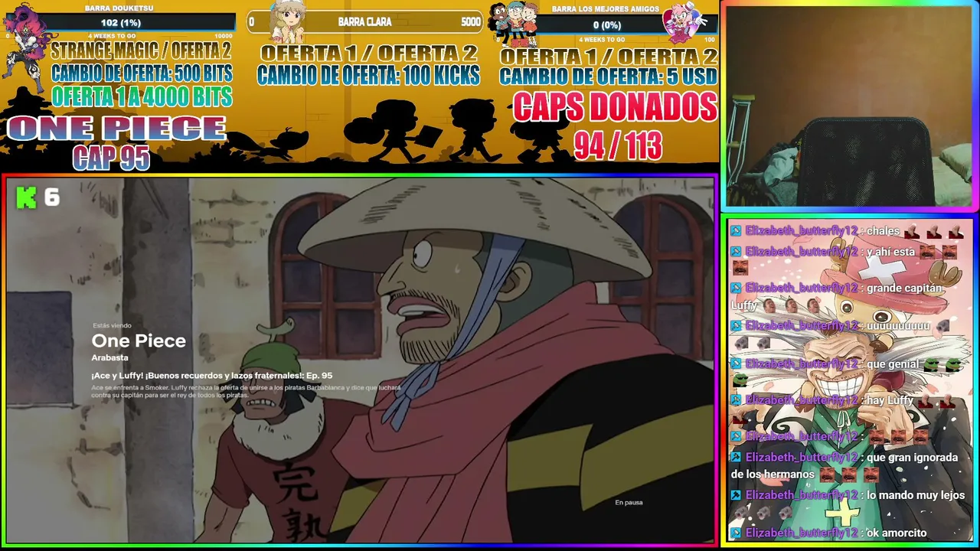Click the 'BARRA LOS MEJORES AMIGOS' bar label
Image resolution: width=980 pixels, height=551 pixels.
[606, 9]
